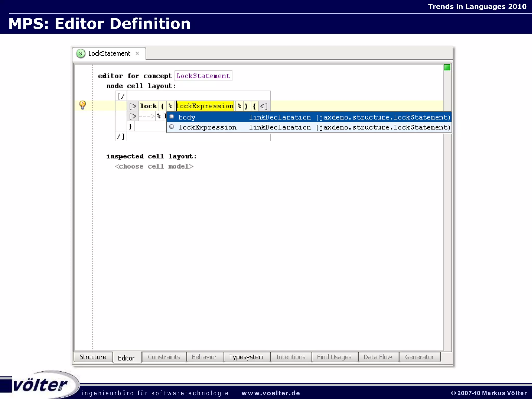Click the highlighted lockExpression cell
This screenshot has width=532, height=399.
click(205, 106)
